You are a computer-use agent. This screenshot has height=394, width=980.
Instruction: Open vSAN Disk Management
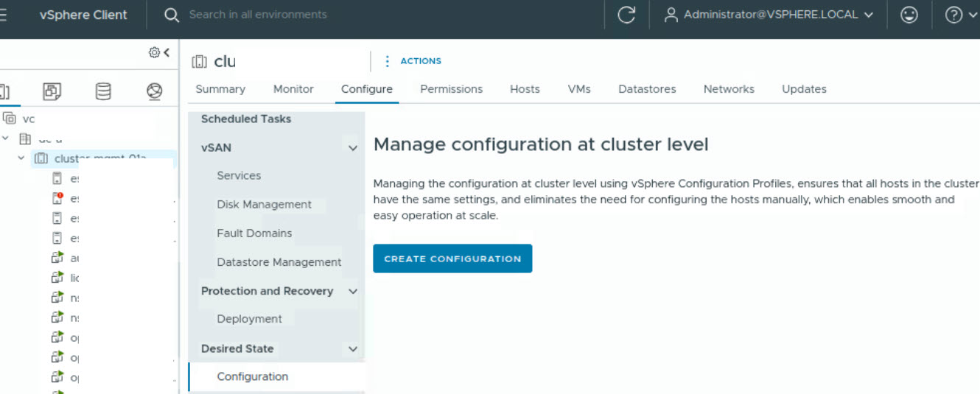click(x=264, y=205)
